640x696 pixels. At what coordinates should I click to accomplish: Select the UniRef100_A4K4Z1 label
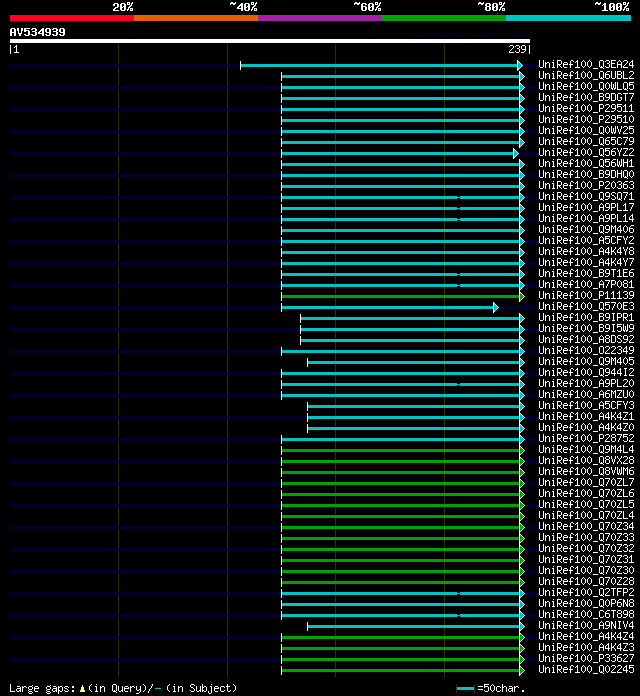pyautogui.click(x=586, y=416)
